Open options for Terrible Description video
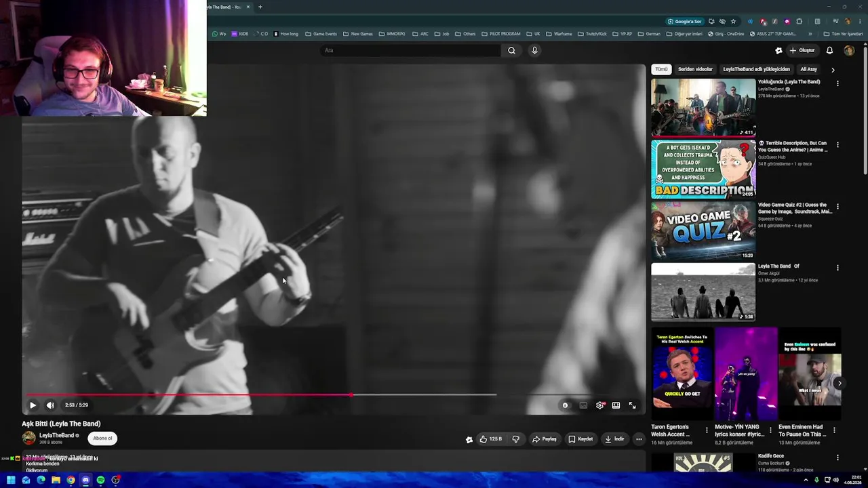 [x=837, y=144]
